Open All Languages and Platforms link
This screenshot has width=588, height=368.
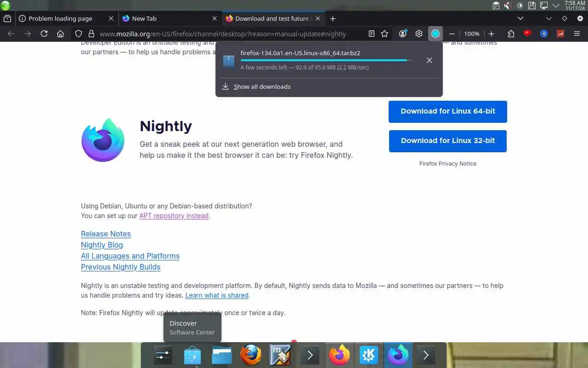pos(130,256)
